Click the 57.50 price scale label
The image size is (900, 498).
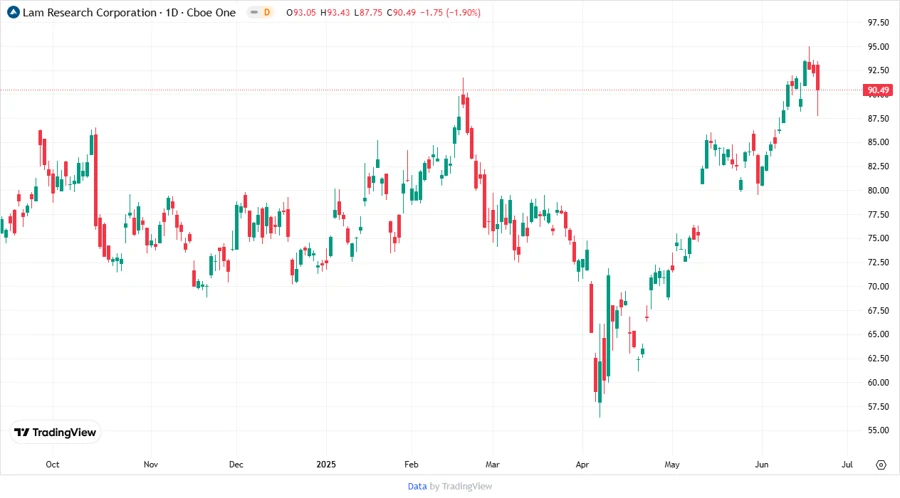[878, 406]
